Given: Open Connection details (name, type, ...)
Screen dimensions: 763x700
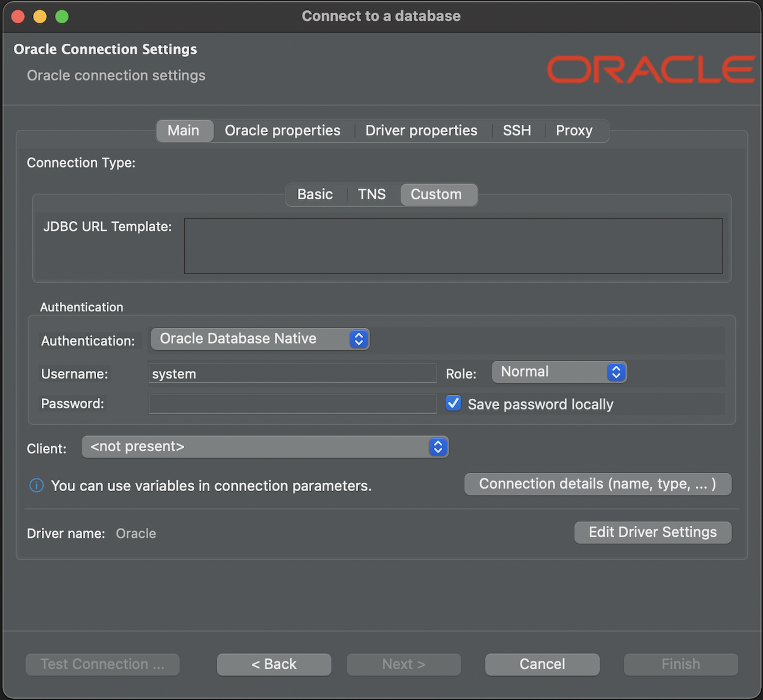Looking at the screenshot, I should (x=598, y=484).
